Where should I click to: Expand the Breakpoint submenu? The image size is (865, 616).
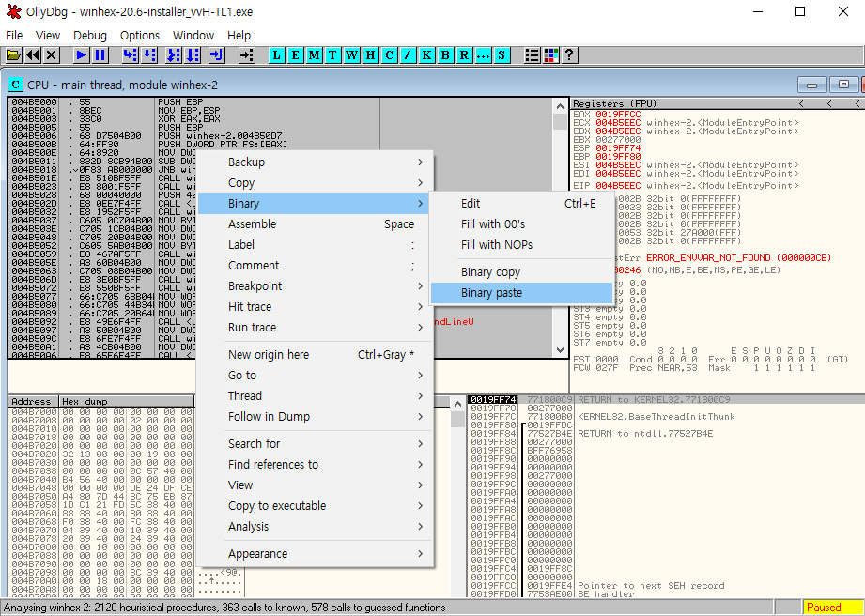(x=315, y=285)
